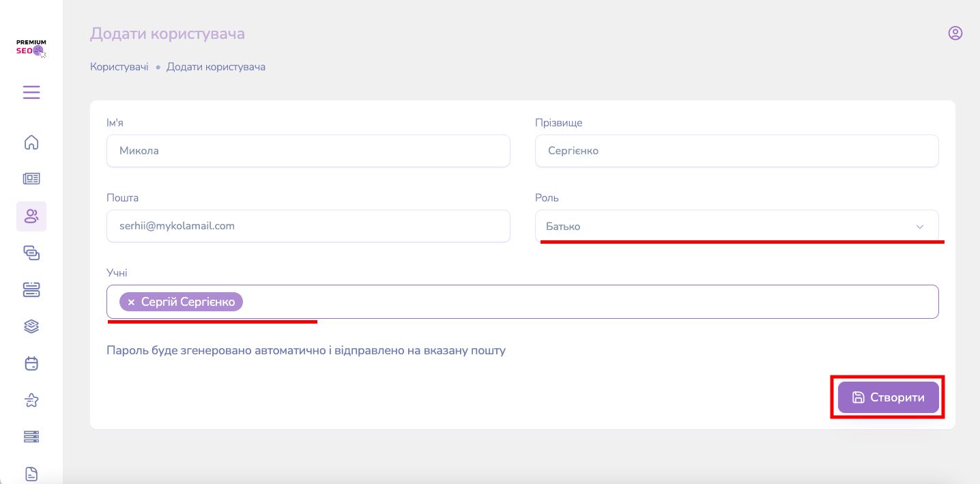Focus the Прізвище input field

[x=736, y=151]
